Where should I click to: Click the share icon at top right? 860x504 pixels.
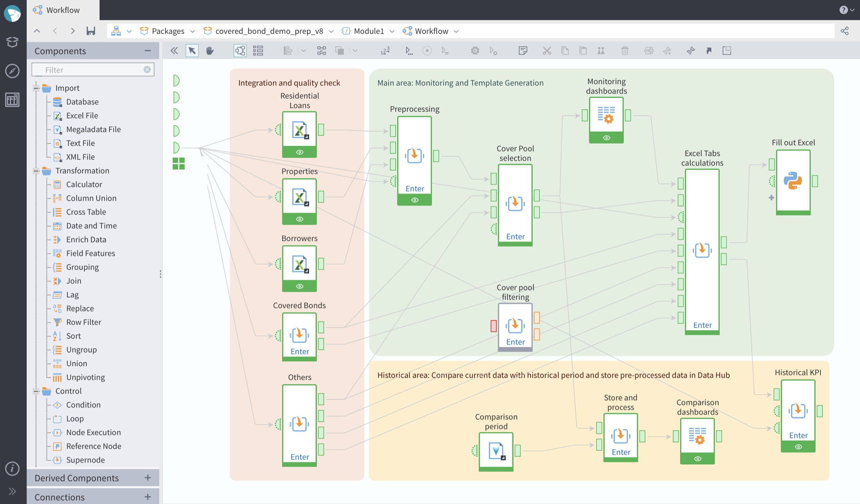point(844,31)
